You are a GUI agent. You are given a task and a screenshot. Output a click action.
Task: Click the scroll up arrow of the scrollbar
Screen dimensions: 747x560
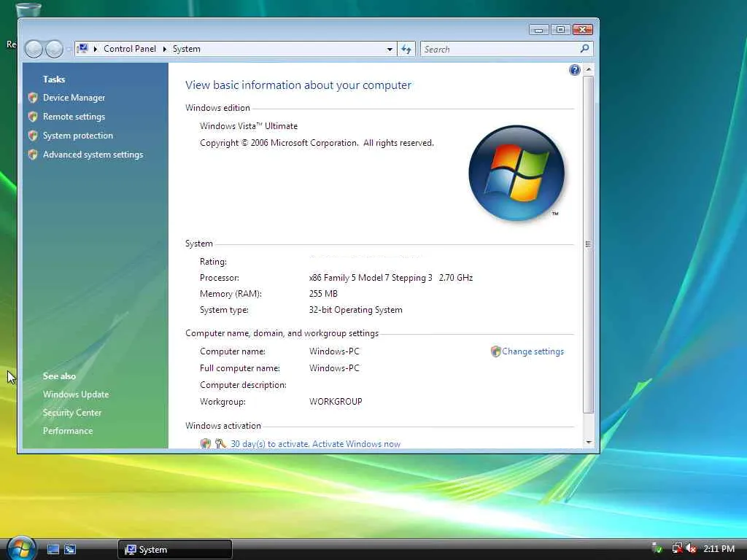[589, 69]
